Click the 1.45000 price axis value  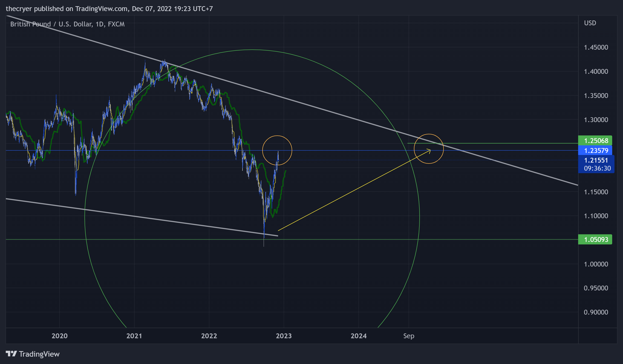[x=596, y=47]
